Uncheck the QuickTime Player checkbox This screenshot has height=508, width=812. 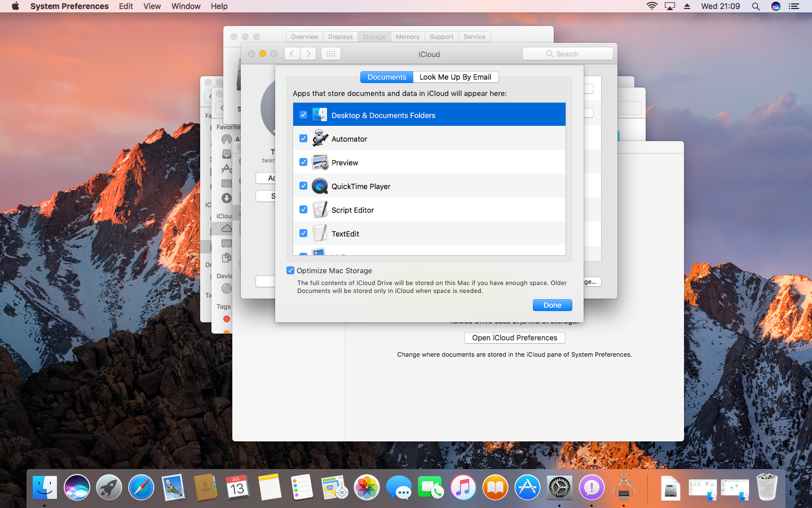[x=303, y=186]
